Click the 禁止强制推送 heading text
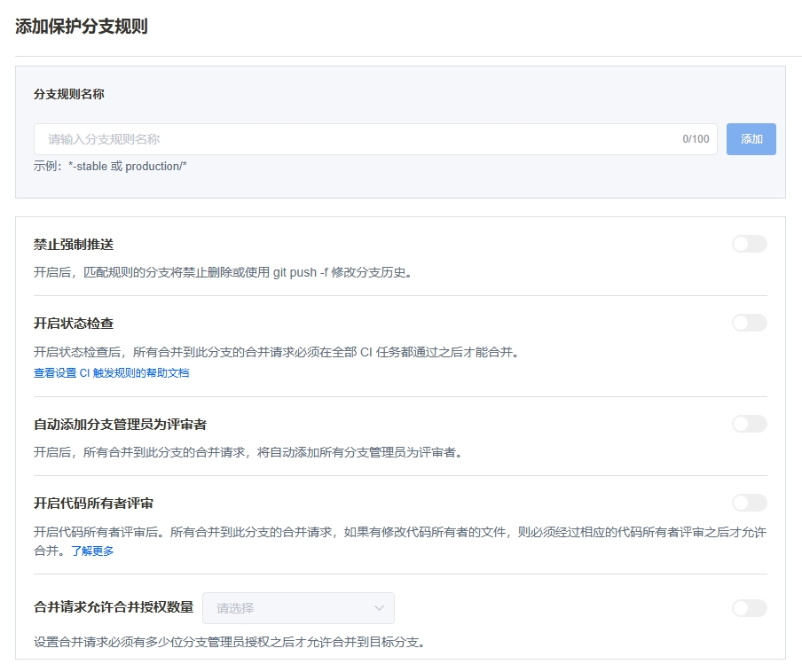Image resolution: width=802 pixels, height=672 pixels. (74, 245)
